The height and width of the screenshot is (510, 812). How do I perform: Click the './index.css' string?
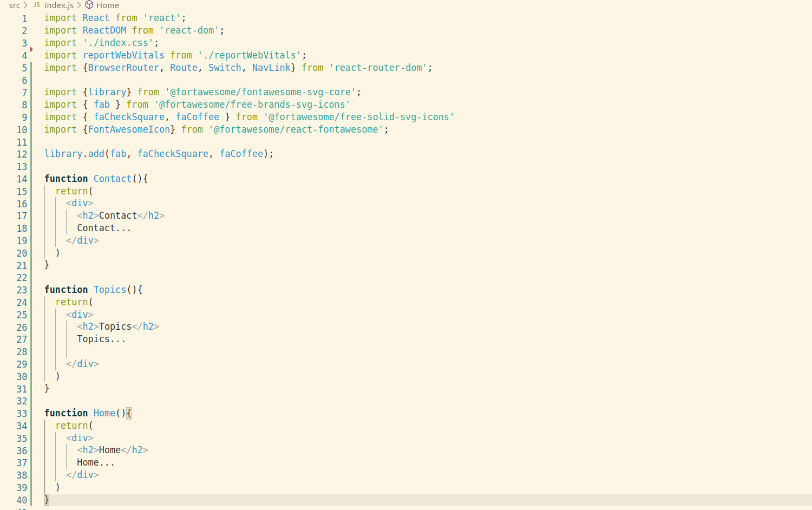118,43
